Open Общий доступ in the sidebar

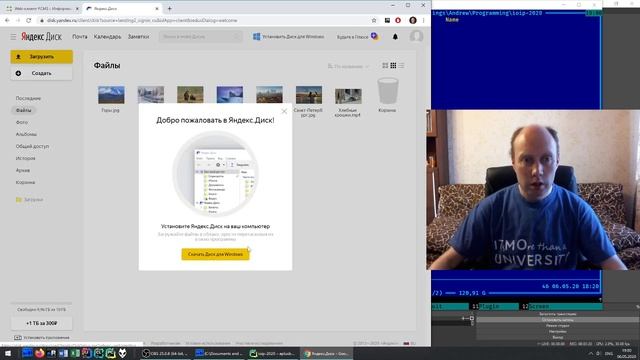tap(32, 146)
